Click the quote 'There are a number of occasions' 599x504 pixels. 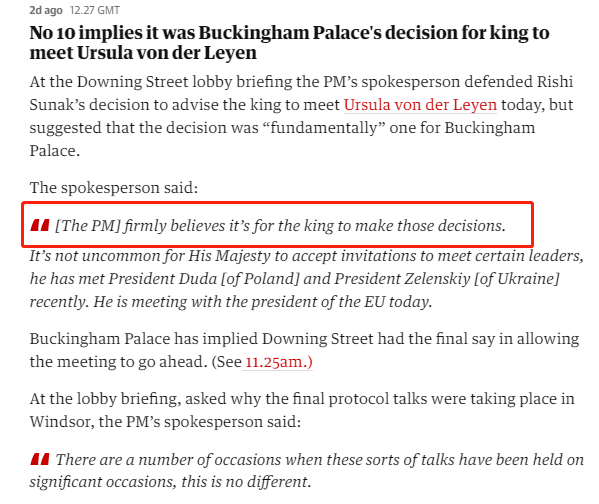[307, 470]
